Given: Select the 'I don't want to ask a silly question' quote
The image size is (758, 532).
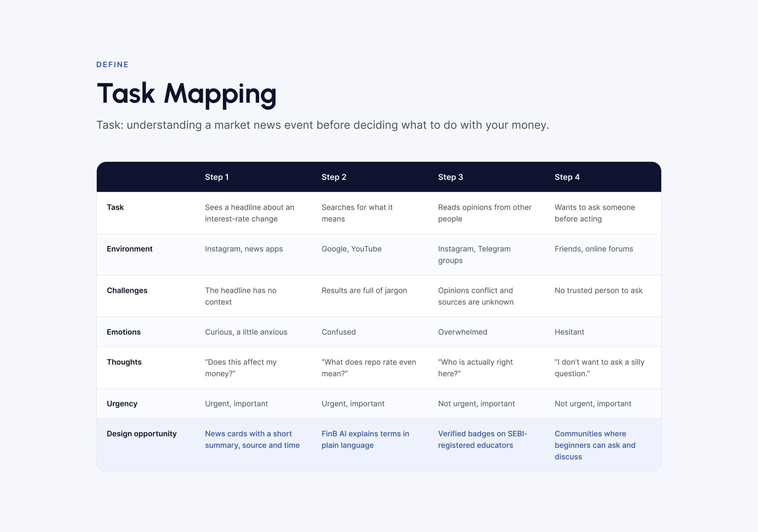Looking at the screenshot, I should coord(599,368).
